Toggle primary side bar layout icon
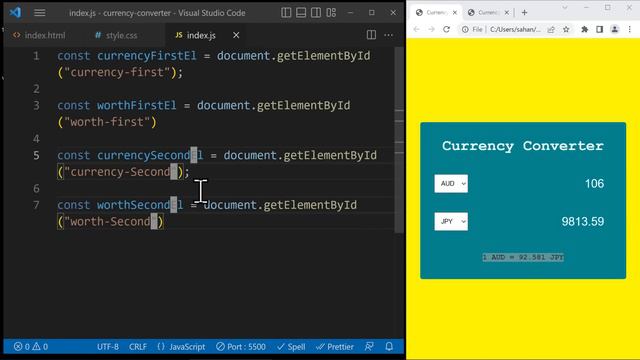The width and height of the screenshot is (640, 360). (286, 13)
